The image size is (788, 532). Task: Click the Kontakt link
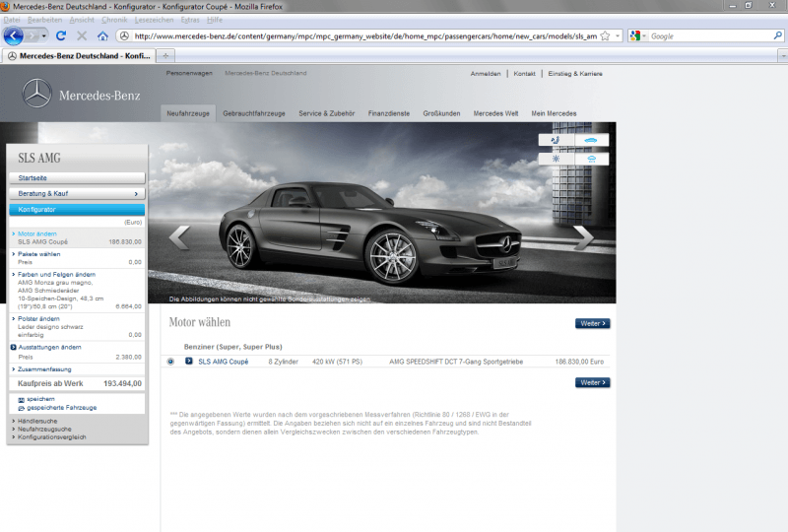[524, 74]
